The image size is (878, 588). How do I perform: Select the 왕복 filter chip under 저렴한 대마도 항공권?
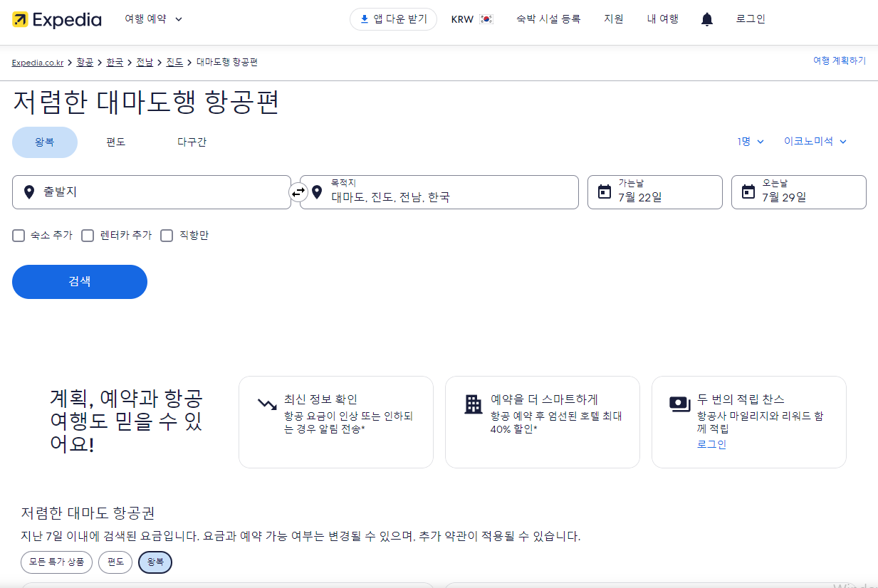click(x=155, y=562)
